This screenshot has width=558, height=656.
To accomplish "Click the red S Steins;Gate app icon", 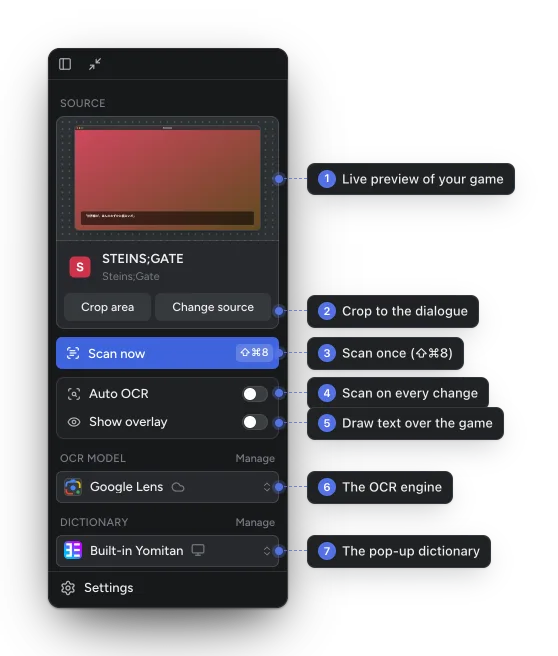I will [80, 267].
